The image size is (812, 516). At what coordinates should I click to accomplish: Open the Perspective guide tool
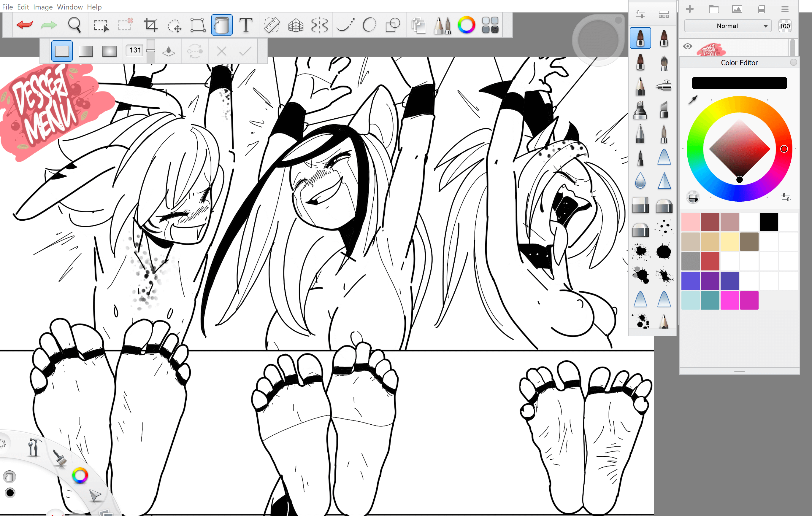pos(296,25)
